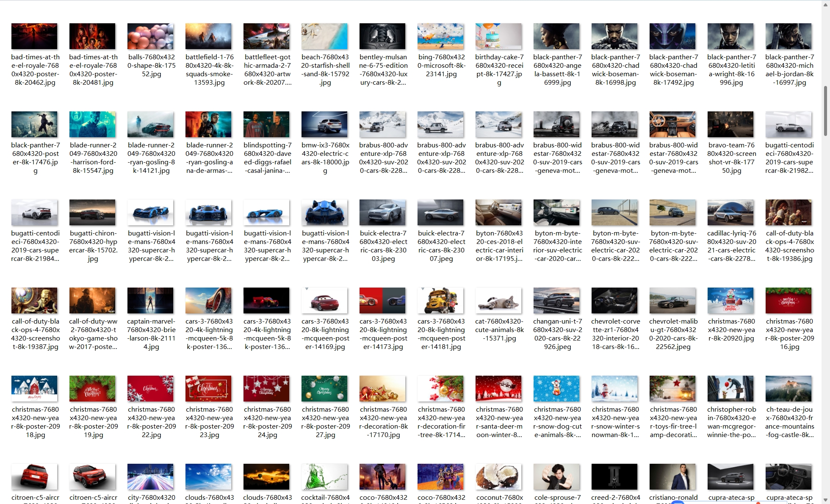The image size is (830, 504).
Task: Select the christmas toys-fir-tree-lamp file name
Action: pyautogui.click(x=673, y=422)
